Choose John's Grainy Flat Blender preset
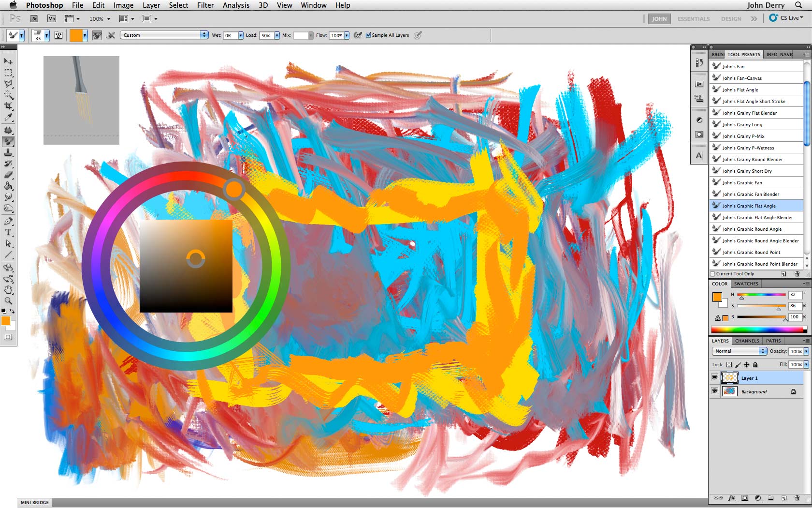The height and width of the screenshot is (508, 812). click(749, 113)
